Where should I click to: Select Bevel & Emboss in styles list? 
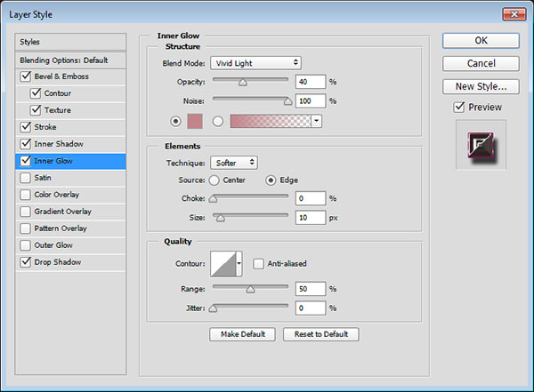62,76
